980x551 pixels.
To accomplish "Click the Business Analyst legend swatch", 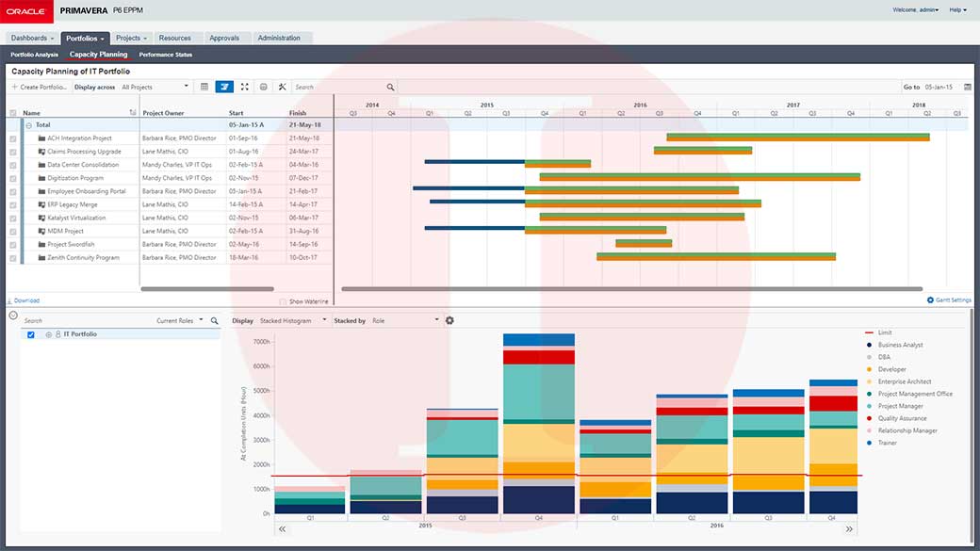I will (869, 345).
